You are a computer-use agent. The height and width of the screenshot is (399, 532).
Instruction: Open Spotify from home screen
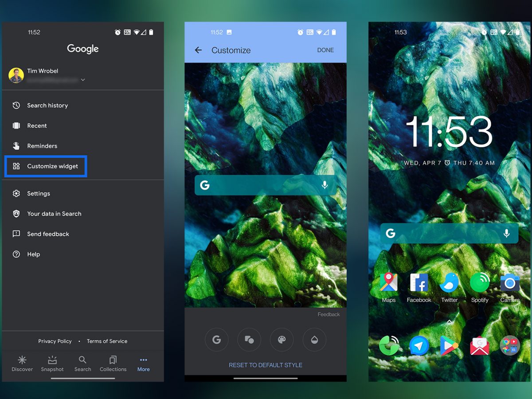pyautogui.click(x=480, y=283)
